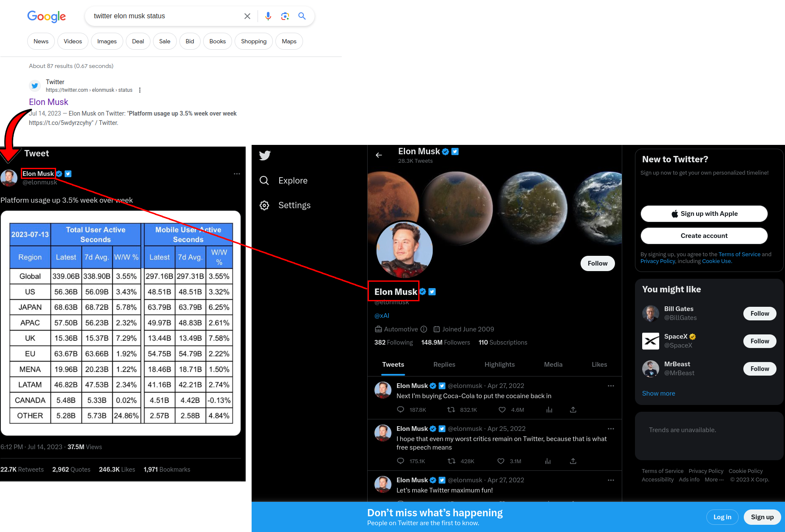Open more options on the Tweet panel
This screenshot has height=532, width=785.
[237, 174]
